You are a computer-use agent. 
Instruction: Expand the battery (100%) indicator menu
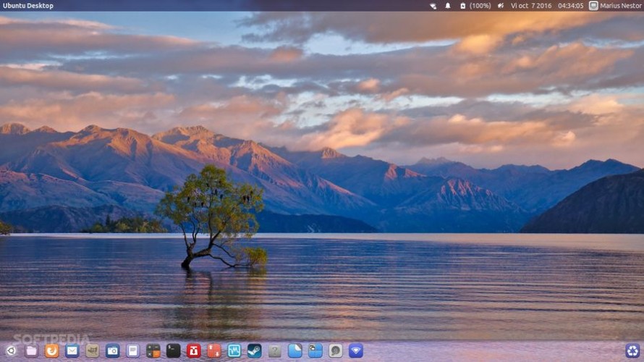(x=475, y=6)
